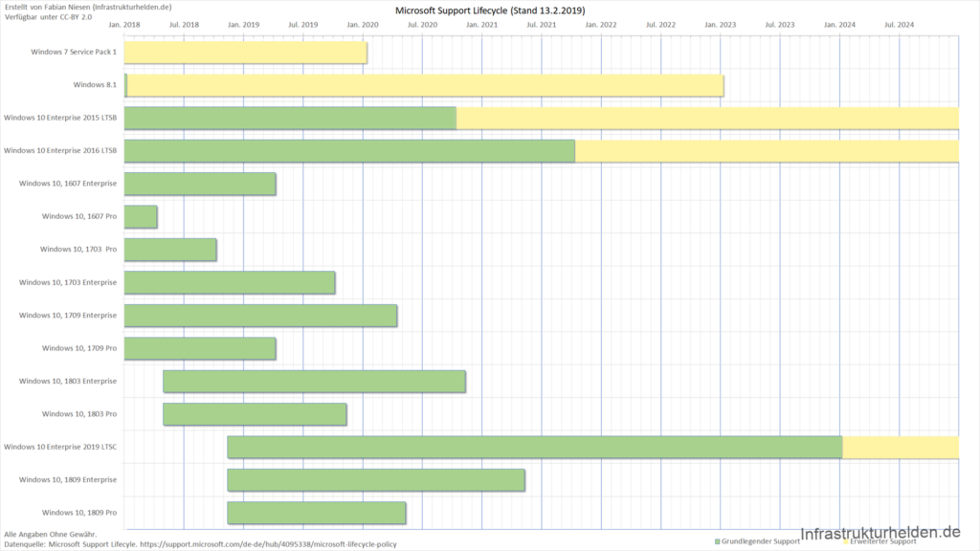Click the Jan. 2023 axis label
This screenshot has width=980, height=551.
tap(720, 25)
